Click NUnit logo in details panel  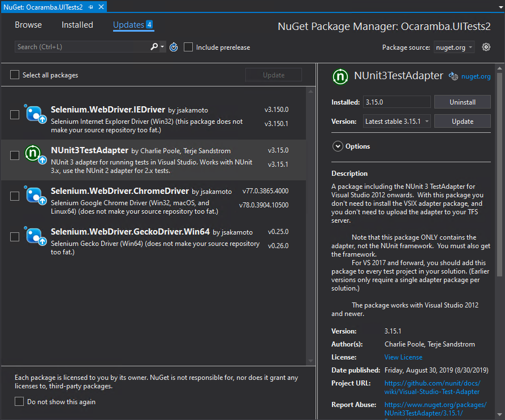(x=340, y=76)
